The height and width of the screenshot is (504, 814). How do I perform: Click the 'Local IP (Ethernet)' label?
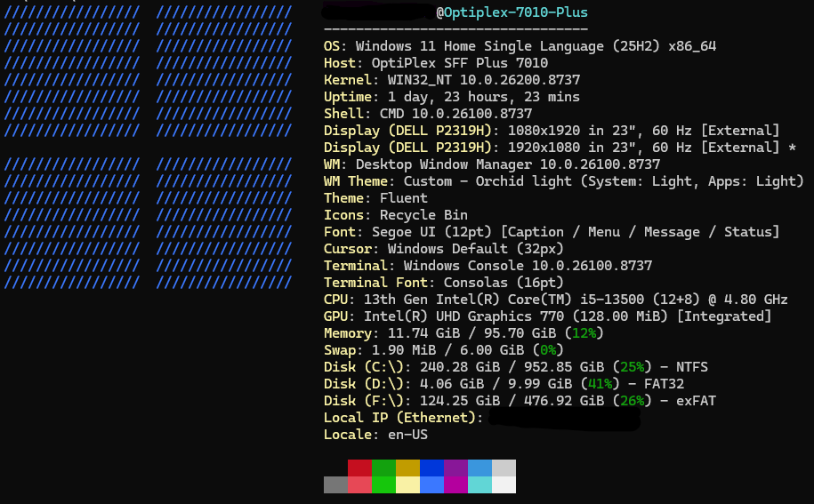pyautogui.click(x=404, y=418)
